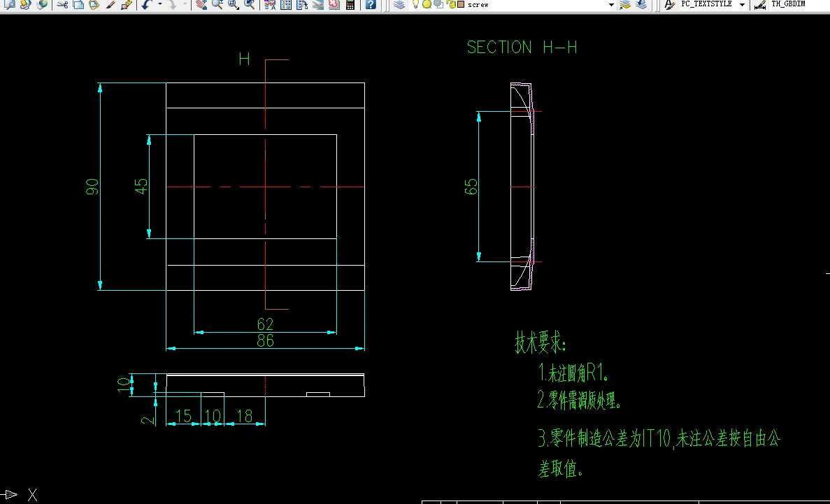Viewport: 830px width, 504px height.
Task: Open the Markup Set Manager icon
Action: pyautogui.click(x=334, y=4)
